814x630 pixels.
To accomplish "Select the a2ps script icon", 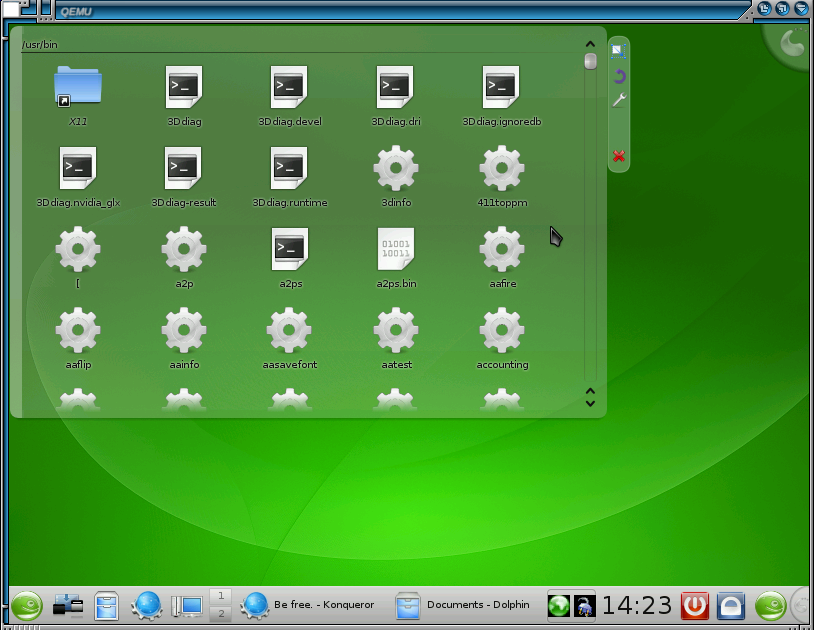I will pos(290,249).
